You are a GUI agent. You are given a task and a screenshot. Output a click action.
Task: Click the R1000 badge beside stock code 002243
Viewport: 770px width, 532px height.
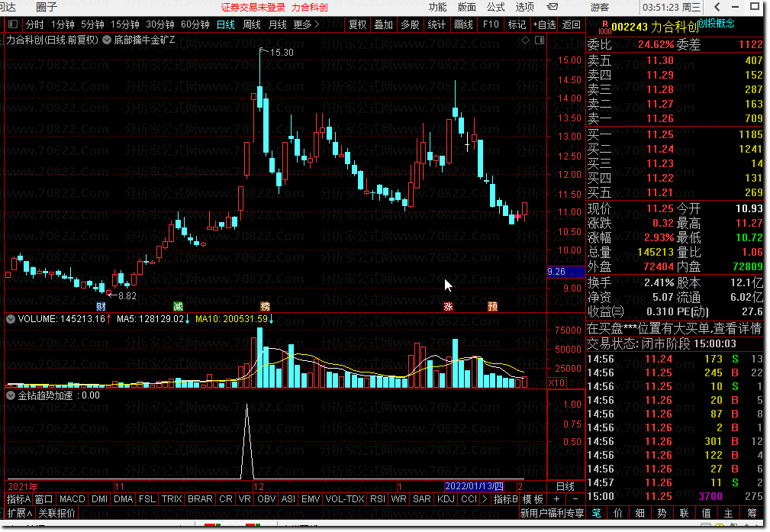(604, 27)
